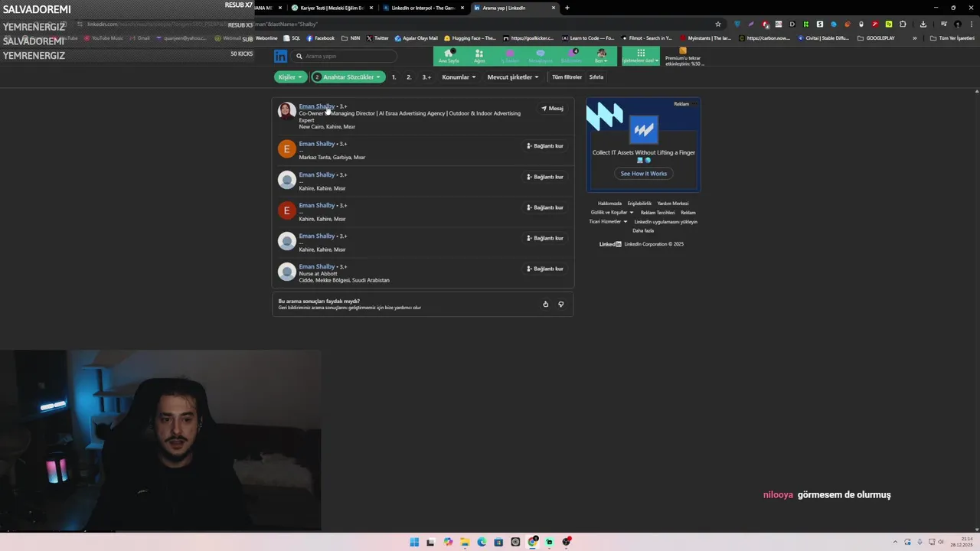Screen dimensions: 980x551
Task: Click See How it Works ad button
Action: [x=643, y=174]
